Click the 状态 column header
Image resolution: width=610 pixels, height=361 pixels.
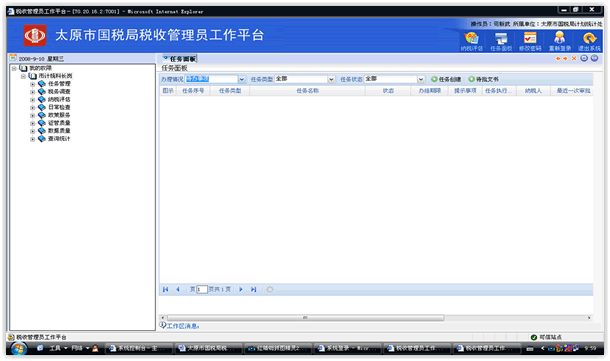tap(388, 91)
